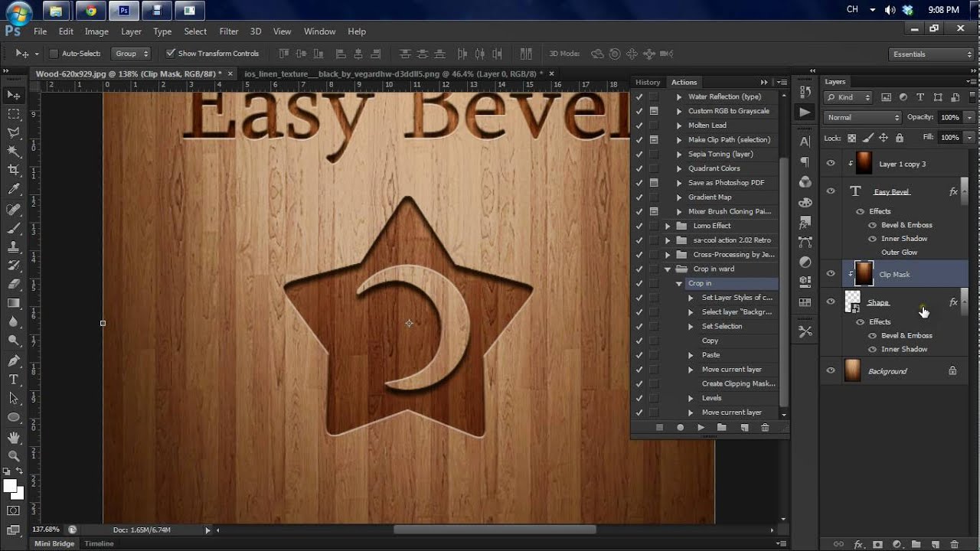Hide the Layer 1 copy 3 layer
Viewport: 980px width, 551px height.
[x=831, y=163]
